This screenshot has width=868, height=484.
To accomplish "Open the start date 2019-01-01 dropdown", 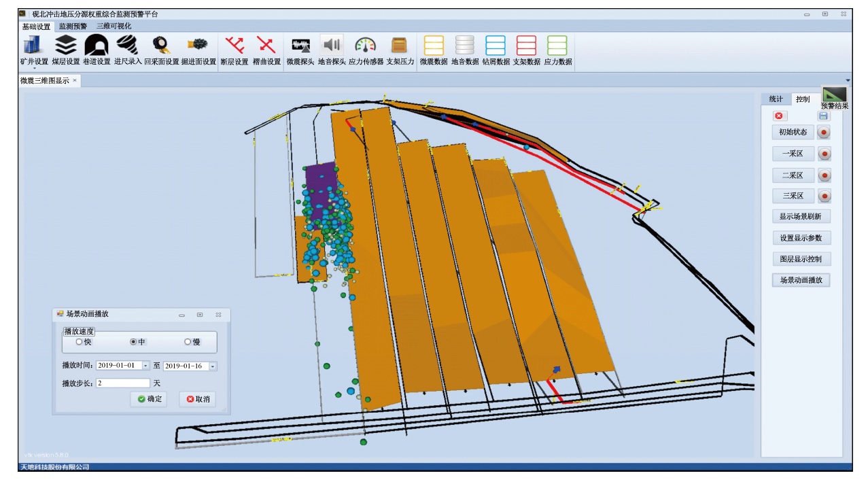I will pyautogui.click(x=145, y=366).
